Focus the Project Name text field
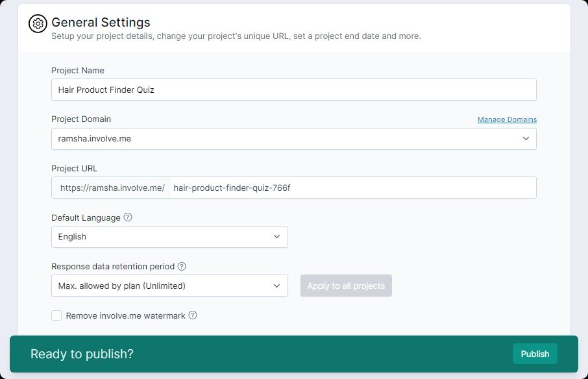This screenshot has width=588, height=379. [293, 90]
